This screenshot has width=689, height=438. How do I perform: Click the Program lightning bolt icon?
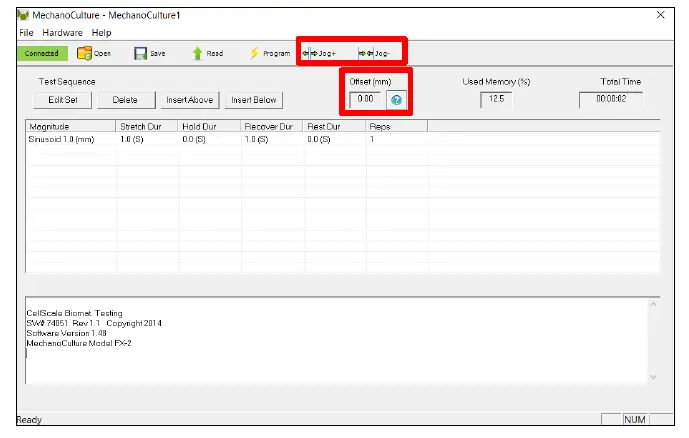(254, 53)
